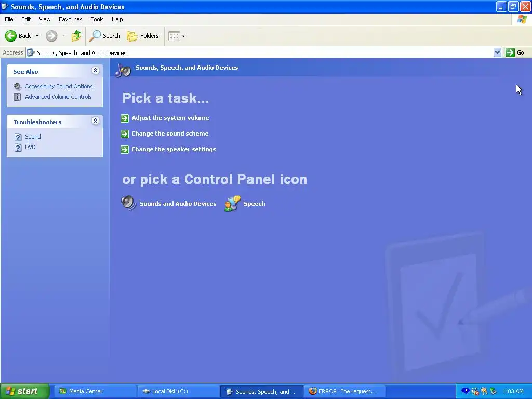Toggle the Folders pane button
The width and height of the screenshot is (532, 399).
[x=142, y=36]
